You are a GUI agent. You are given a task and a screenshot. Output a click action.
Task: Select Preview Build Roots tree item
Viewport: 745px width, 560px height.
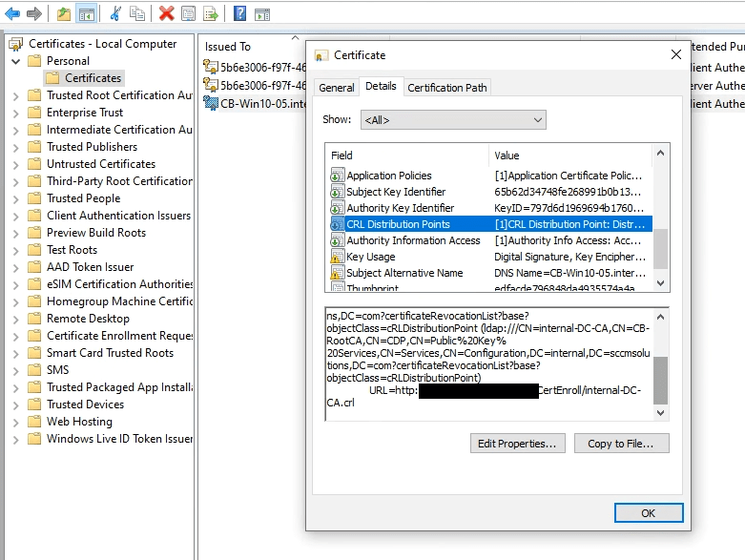96,232
